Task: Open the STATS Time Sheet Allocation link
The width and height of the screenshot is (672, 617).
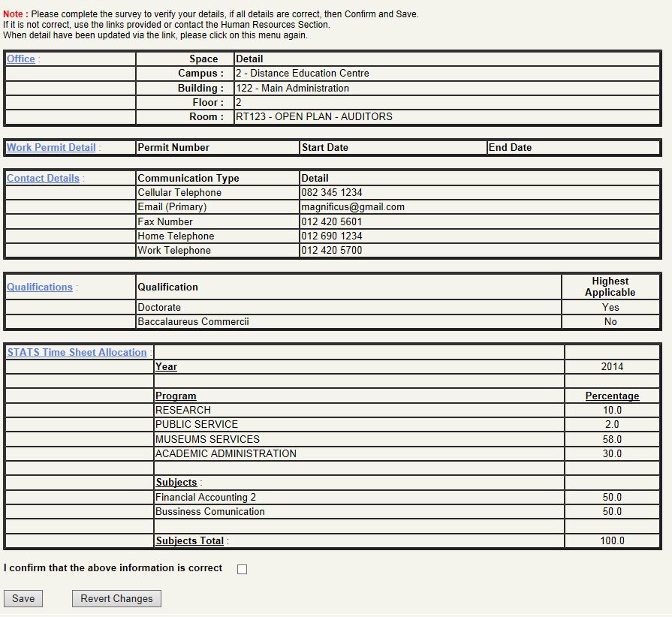Action: [76, 352]
